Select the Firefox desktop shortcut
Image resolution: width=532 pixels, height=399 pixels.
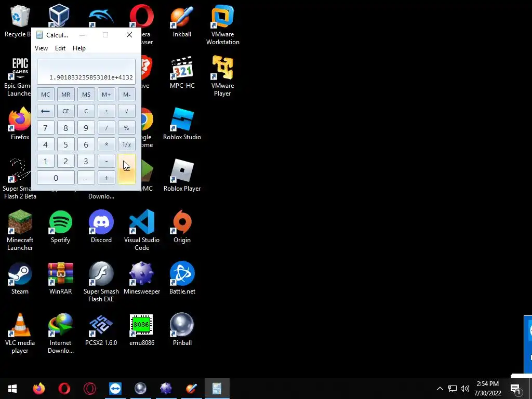20,124
